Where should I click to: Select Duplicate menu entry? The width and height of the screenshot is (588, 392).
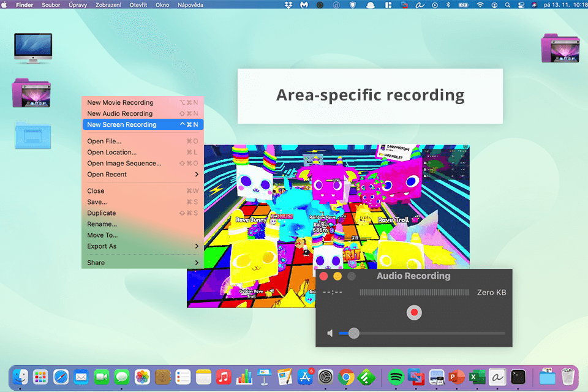tap(143, 213)
